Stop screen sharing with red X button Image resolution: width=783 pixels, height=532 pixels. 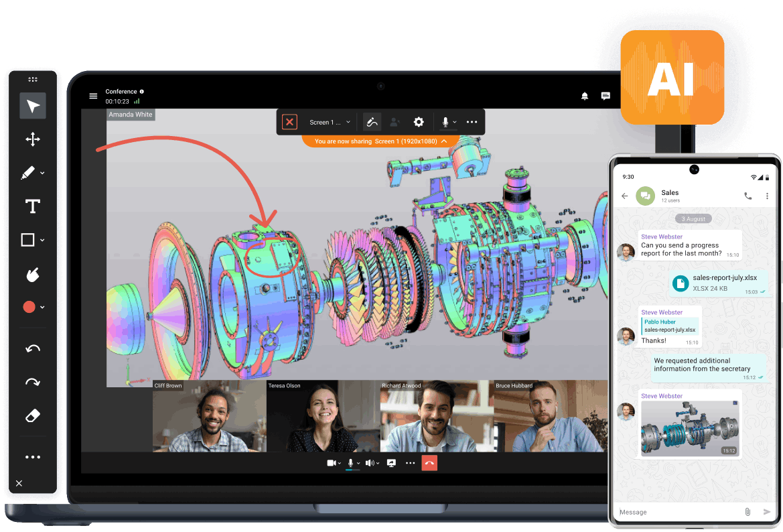(289, 122)
